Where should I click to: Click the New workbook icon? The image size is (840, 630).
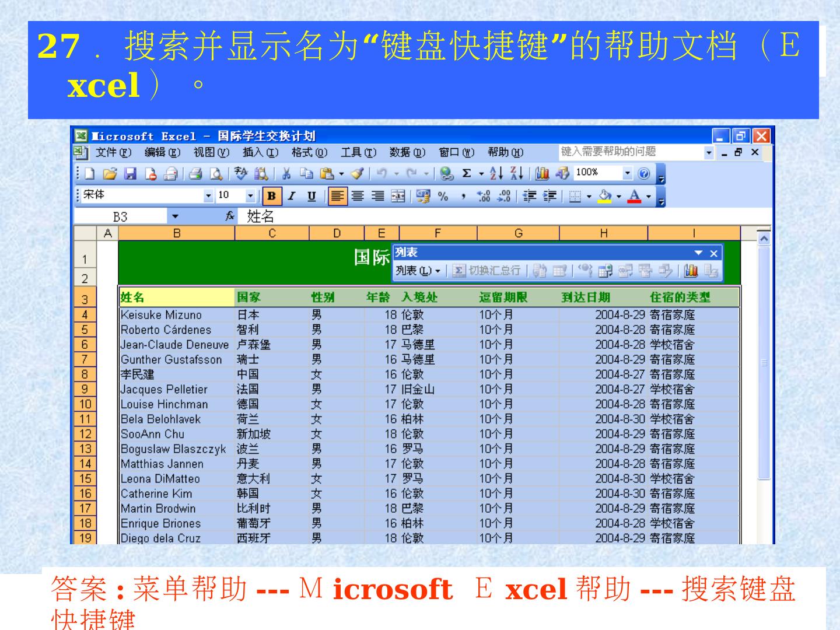(89, 173)
